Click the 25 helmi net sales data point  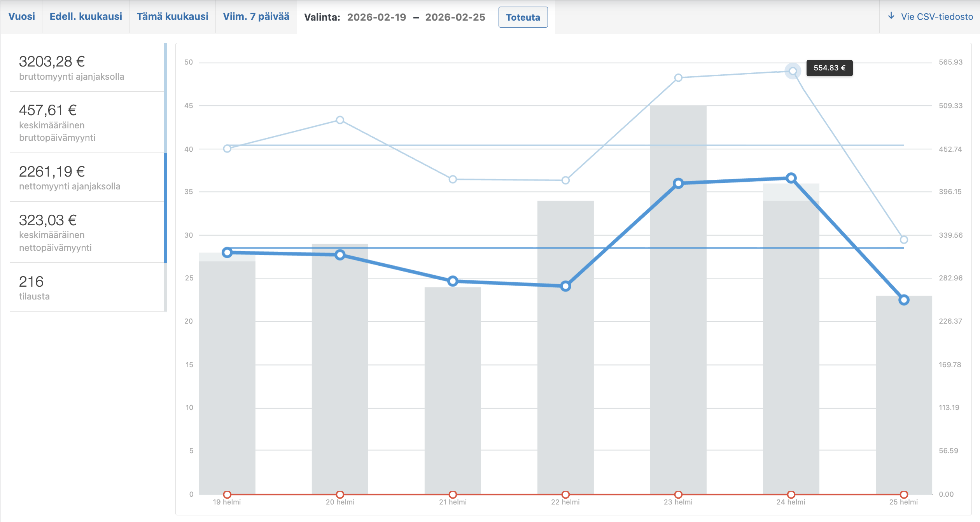click(x=903, y=300)
